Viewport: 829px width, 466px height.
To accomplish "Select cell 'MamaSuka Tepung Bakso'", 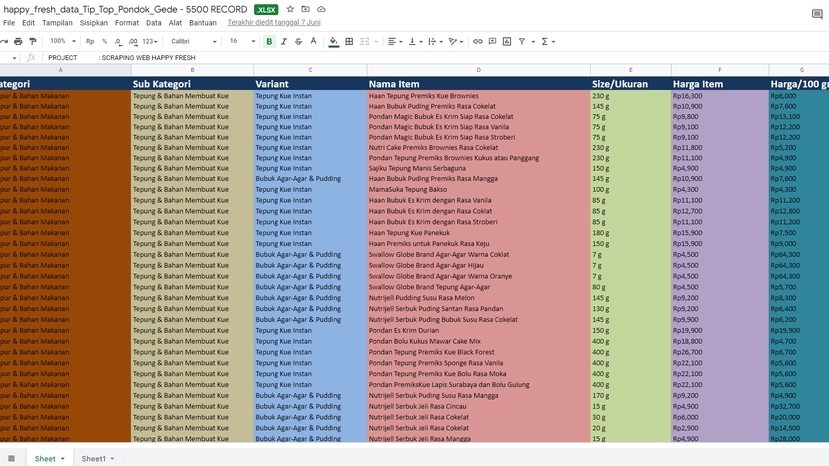I will tap(478, 189).
